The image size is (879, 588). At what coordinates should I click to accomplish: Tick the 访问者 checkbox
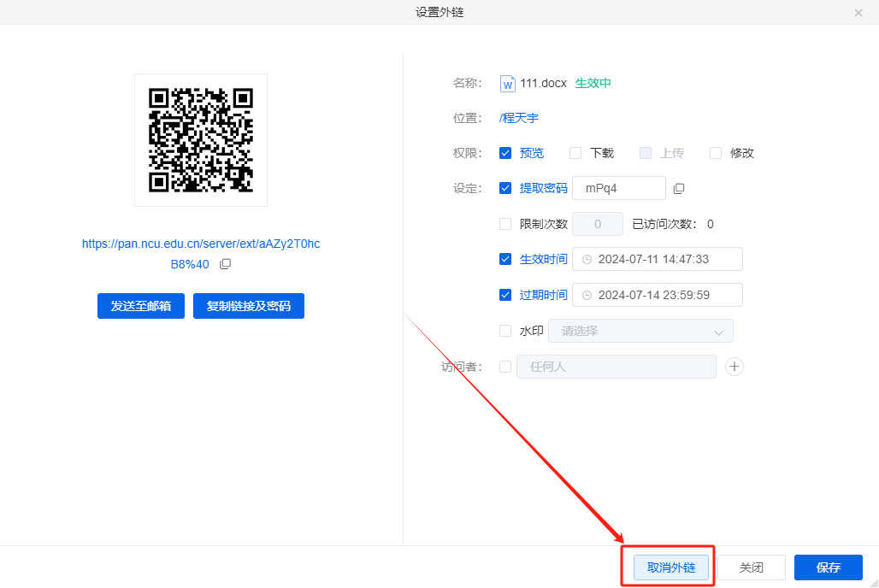click(x=505, y=367)
